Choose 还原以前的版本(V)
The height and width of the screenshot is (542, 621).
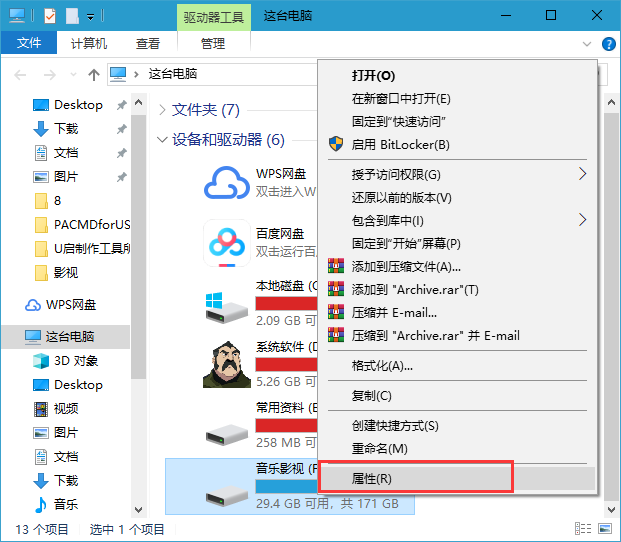pos(401,198)
